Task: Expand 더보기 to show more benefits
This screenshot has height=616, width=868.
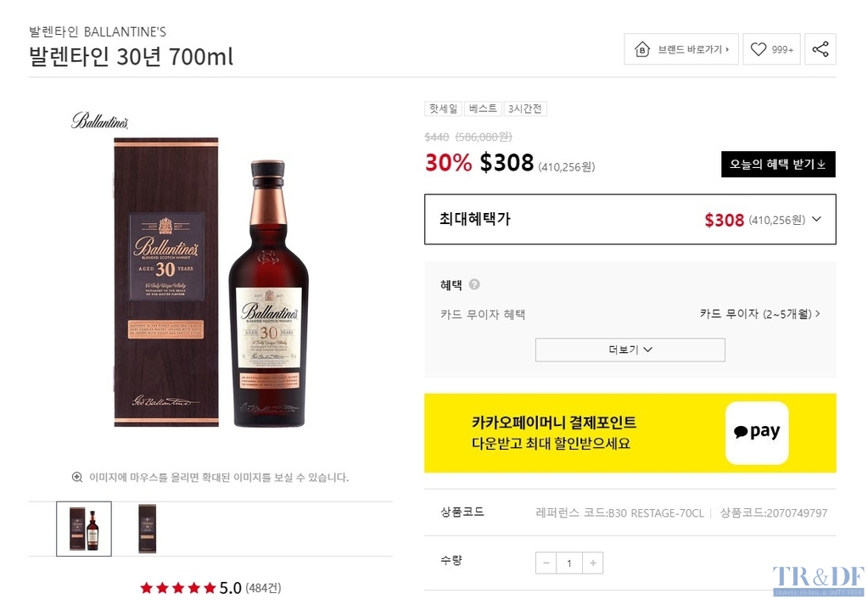Action: click(630, 350)
